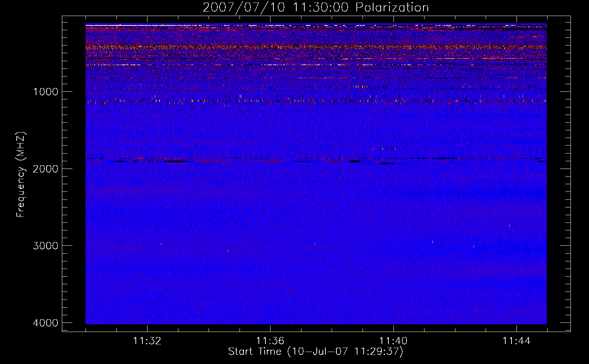Image resolution: width=589 pixels, height=364 pixels.
Task: Click the 11:44 time tick label
Action: tap(517, 341)
